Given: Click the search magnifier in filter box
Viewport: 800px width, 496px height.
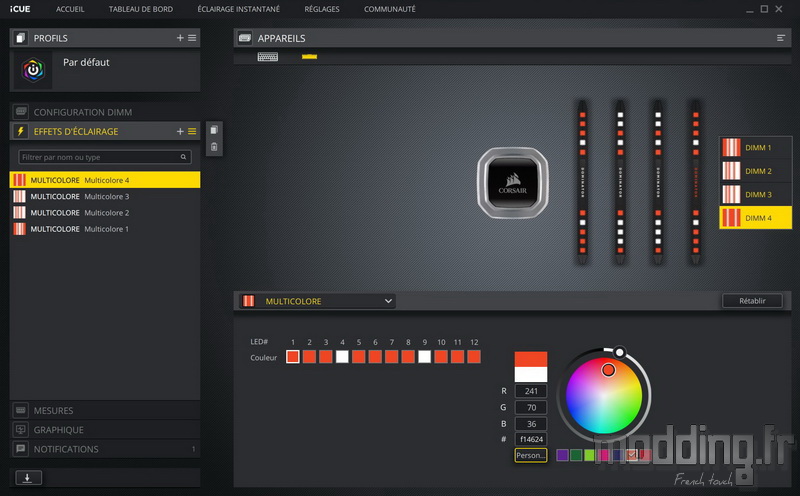Looking at the screenshot, I should pos(183,157).
